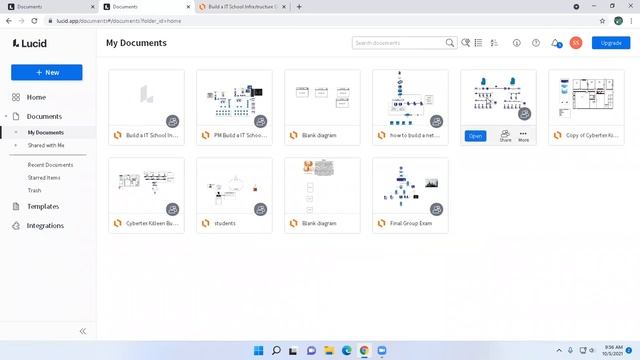Click shared badge on Final Group Exam card
The image size is (640, 360).
pos(436,209)
